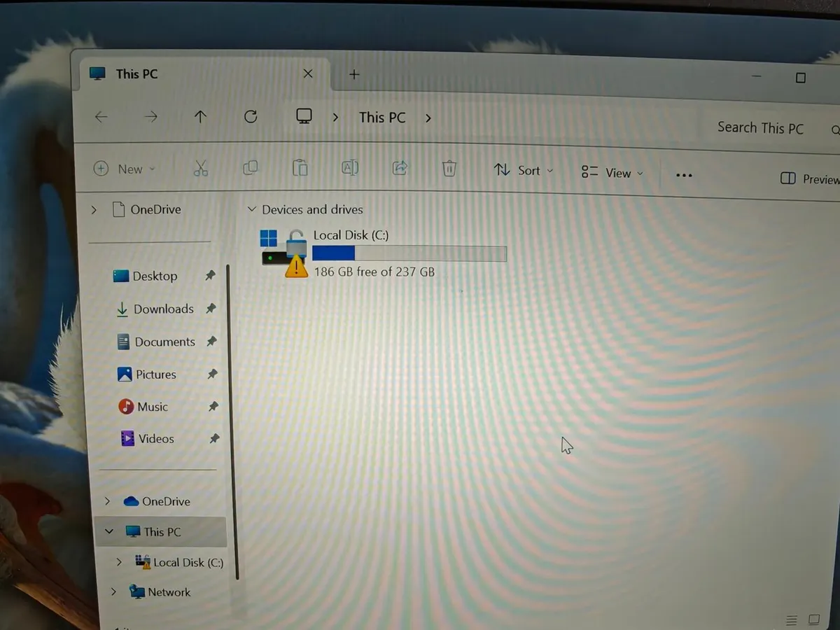Open a new tab with plus button

pos(354,74)
